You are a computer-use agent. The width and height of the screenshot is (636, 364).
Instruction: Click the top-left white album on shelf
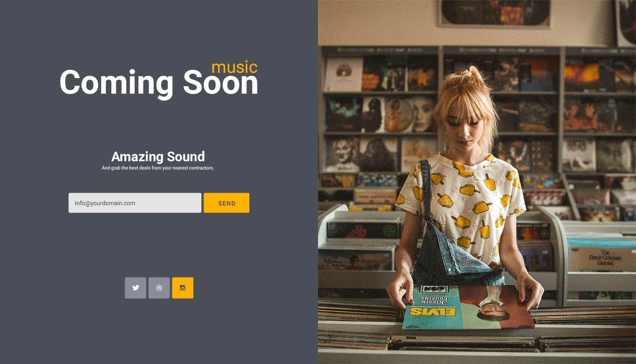pyautogui.click(x=343, y=74)
